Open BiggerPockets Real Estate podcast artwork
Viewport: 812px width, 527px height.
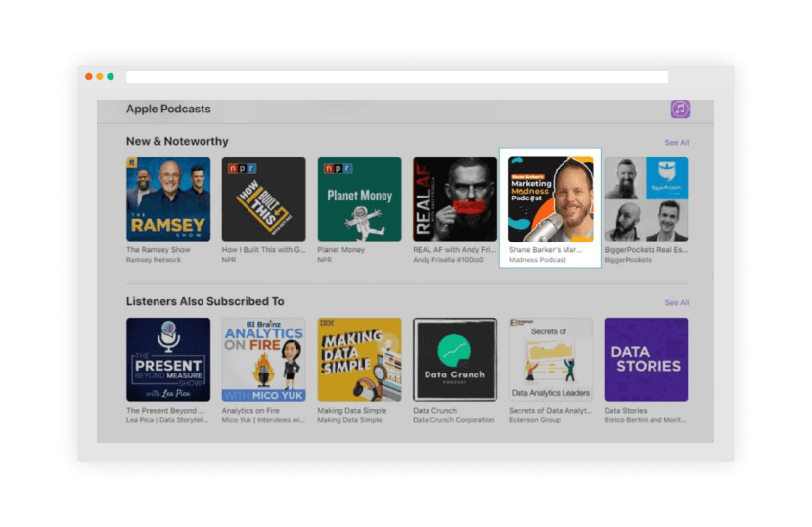click(x=646, y=199)
